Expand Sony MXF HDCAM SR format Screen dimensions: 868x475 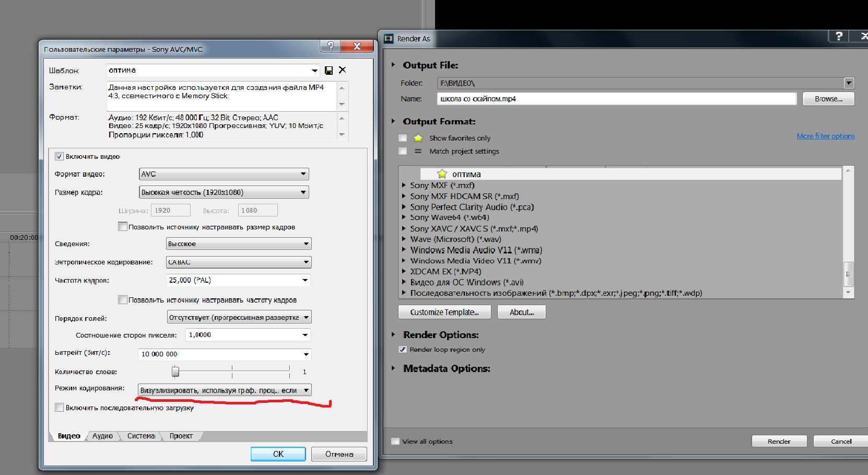coord(404,196)
